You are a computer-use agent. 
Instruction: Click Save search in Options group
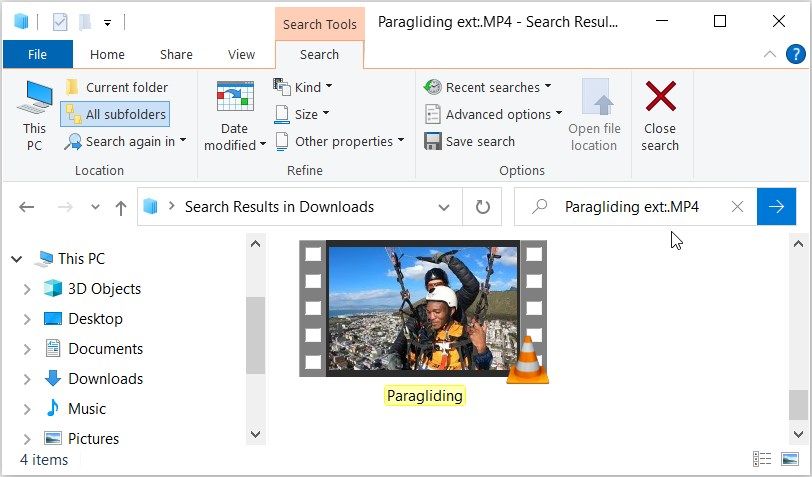(x=470, y=141)
